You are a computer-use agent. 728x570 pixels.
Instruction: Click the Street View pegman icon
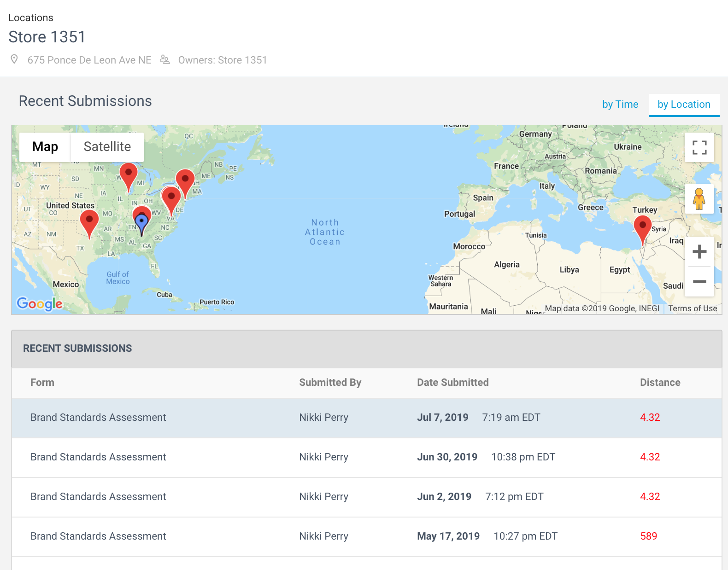pyautogui.click(x=699, y=199)
